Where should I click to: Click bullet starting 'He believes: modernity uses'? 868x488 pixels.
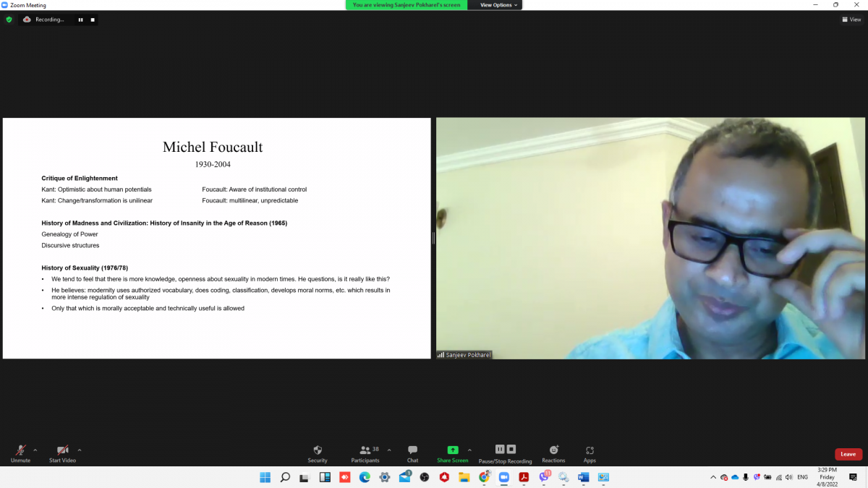click(221, 294)
